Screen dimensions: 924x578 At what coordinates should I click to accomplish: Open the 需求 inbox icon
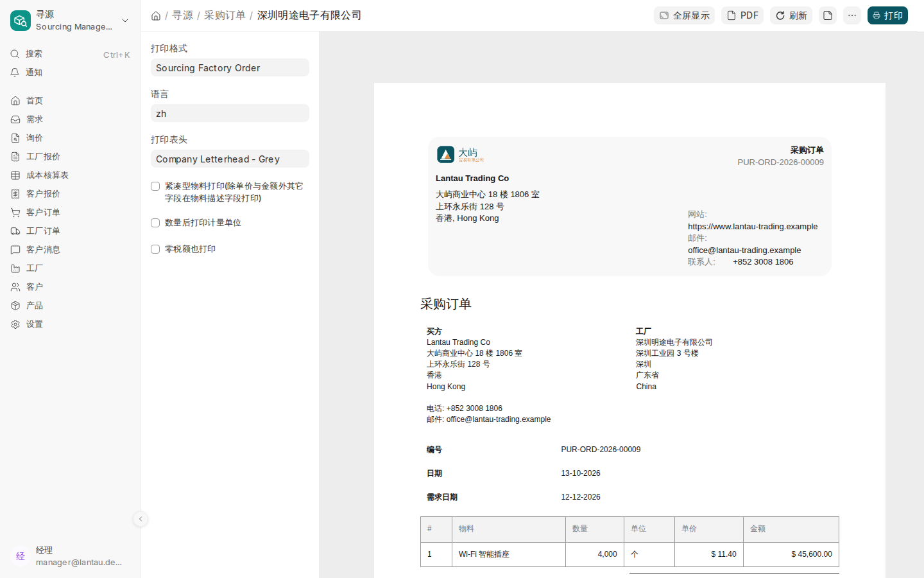coord(15,119)
